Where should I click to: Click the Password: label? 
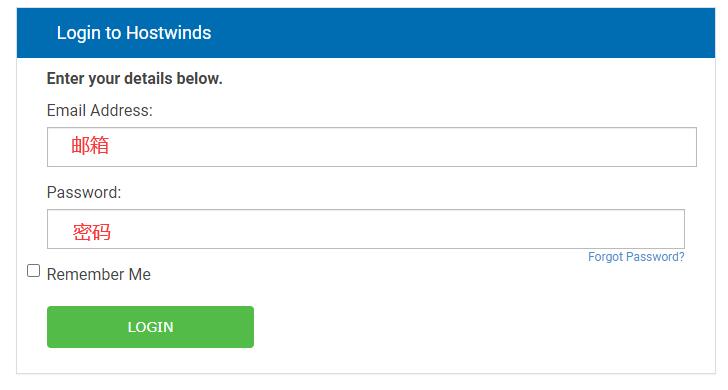pos(84,192)
